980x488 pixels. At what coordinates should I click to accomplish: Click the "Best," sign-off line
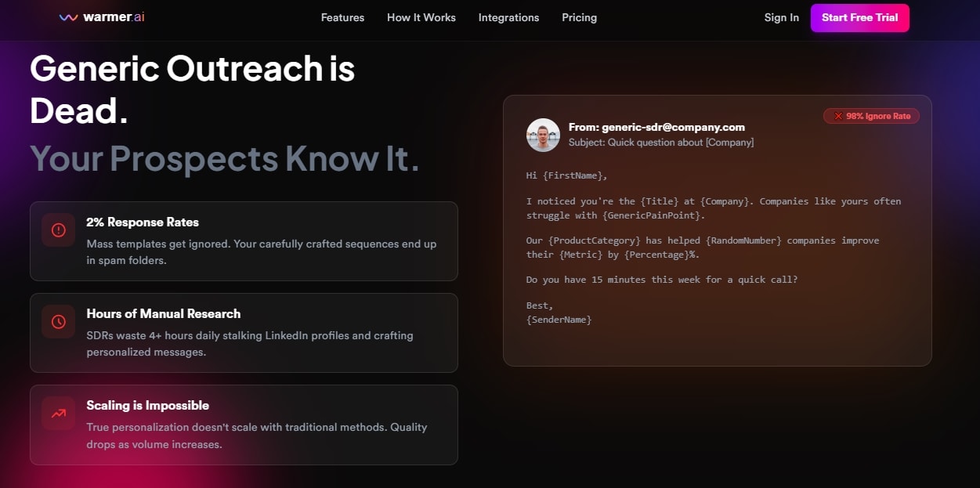pyautogui.click(x=540, y=305)
